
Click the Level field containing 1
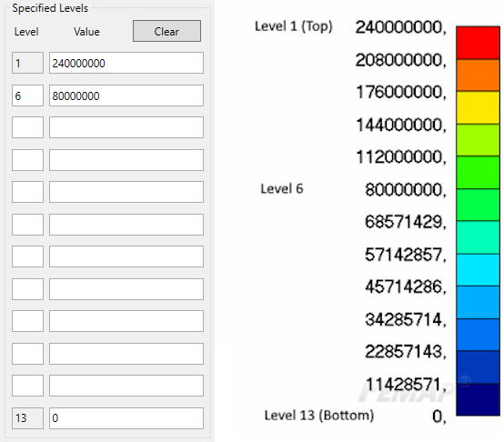[x=27, y=63]
